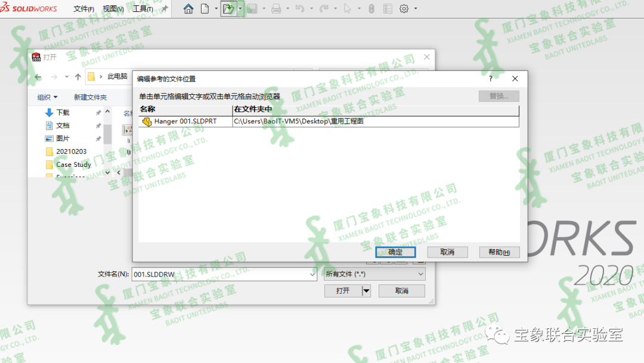
Task: Expand the New document dropdown arrow
Action: [216, 8]
